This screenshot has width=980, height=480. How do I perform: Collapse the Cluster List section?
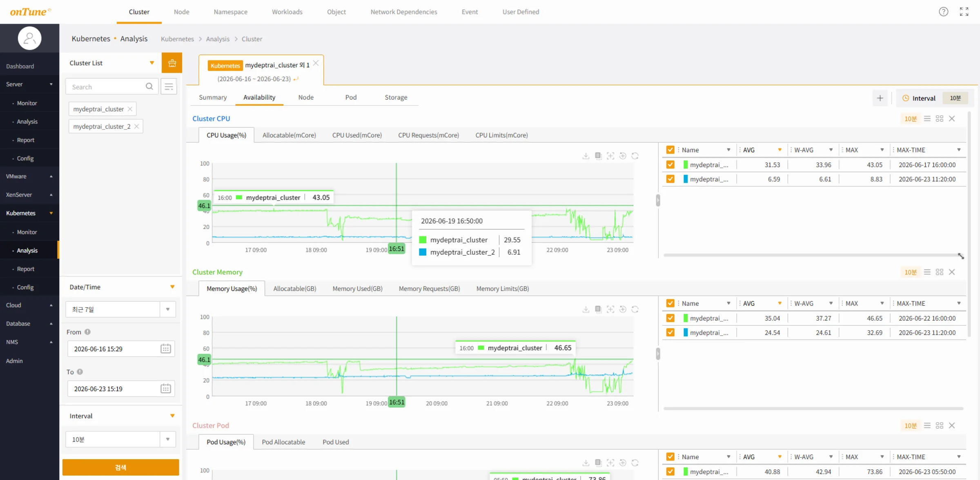152,63
